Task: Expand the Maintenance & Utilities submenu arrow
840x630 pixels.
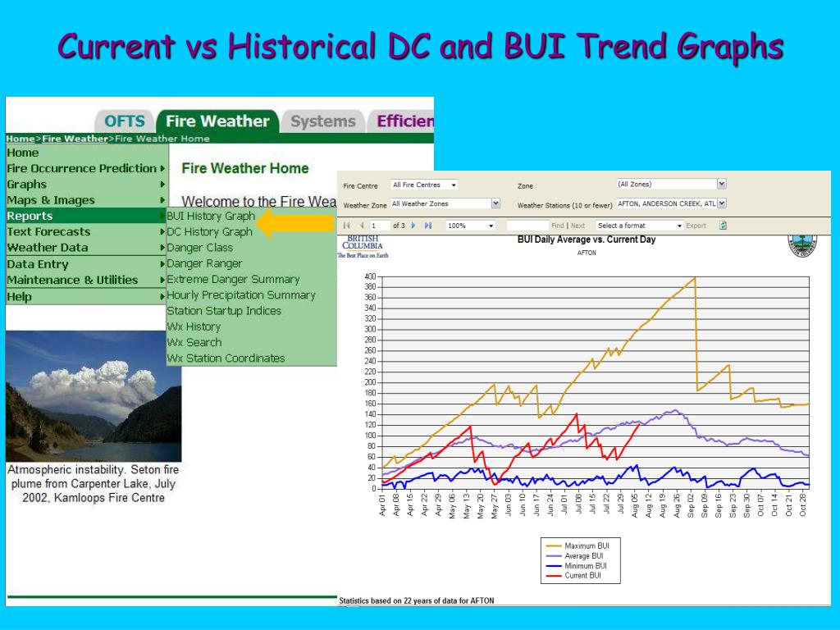Action: point(162,280)
